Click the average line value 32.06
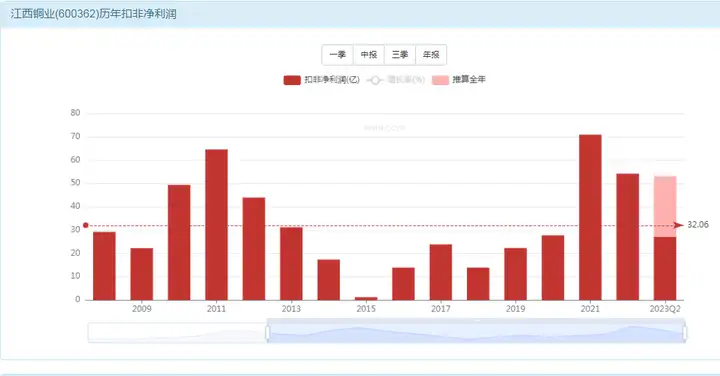This screenshot has height=376, width=720. [698, 225]
